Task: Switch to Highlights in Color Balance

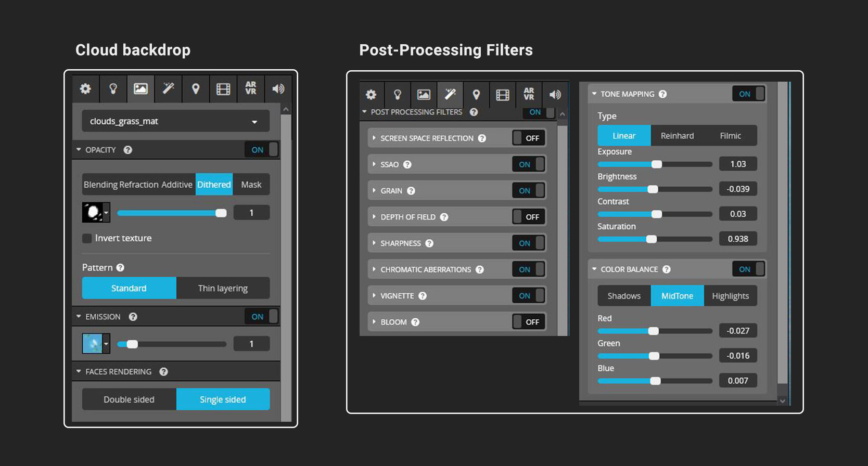Action: tap(730, 296)
